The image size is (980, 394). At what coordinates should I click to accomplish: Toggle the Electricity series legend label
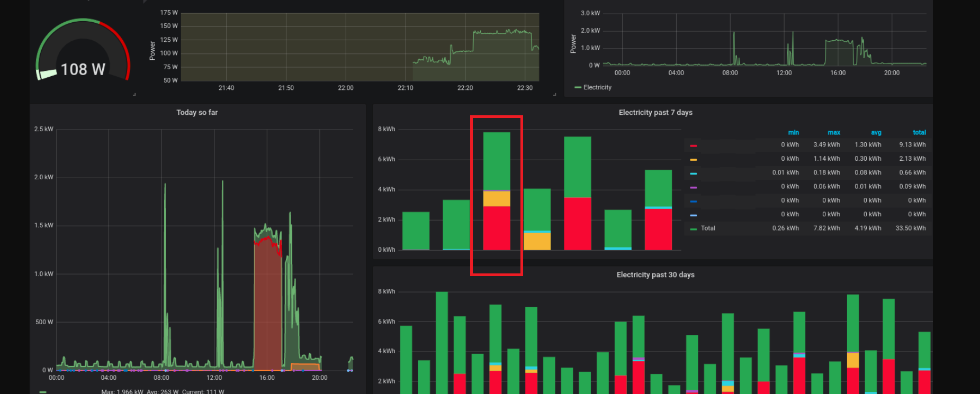(x=597, y=88)
